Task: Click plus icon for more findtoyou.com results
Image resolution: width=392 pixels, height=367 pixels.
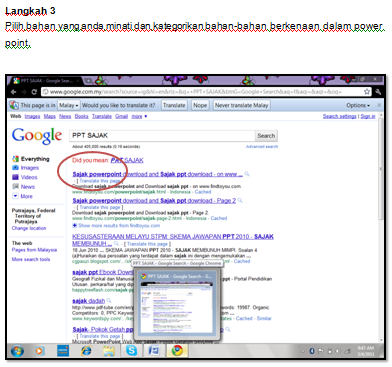Action: [x=75, y=225]
